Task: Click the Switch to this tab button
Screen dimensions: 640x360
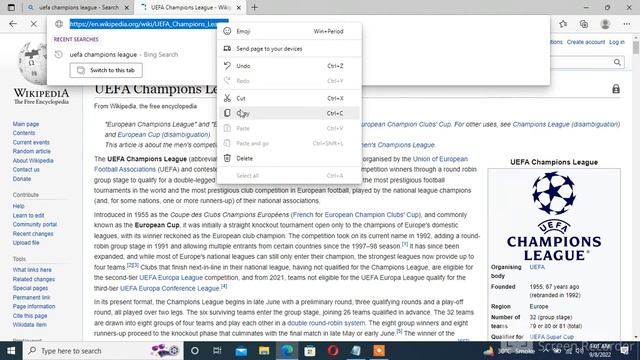Action: pos(106,70)
